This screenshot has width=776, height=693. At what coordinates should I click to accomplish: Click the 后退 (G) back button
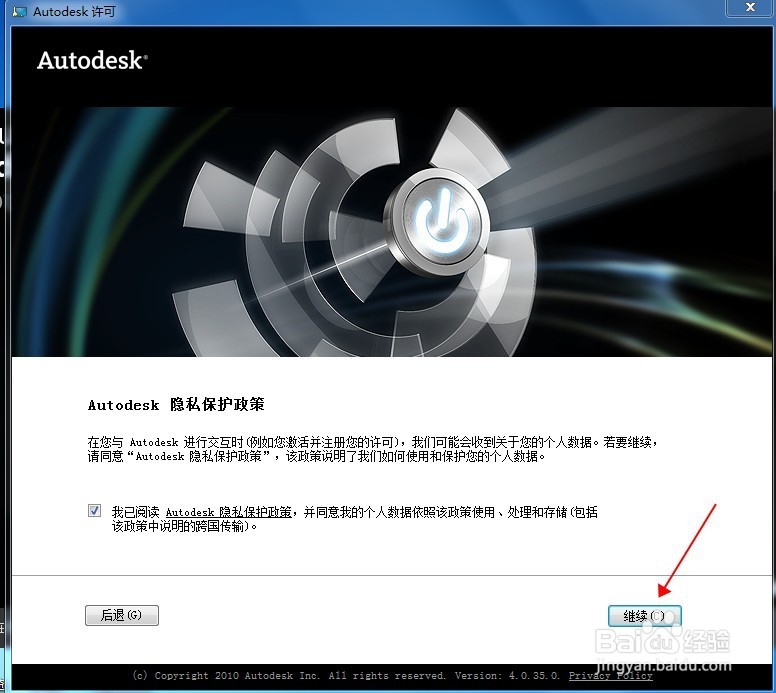coord(122,615)
